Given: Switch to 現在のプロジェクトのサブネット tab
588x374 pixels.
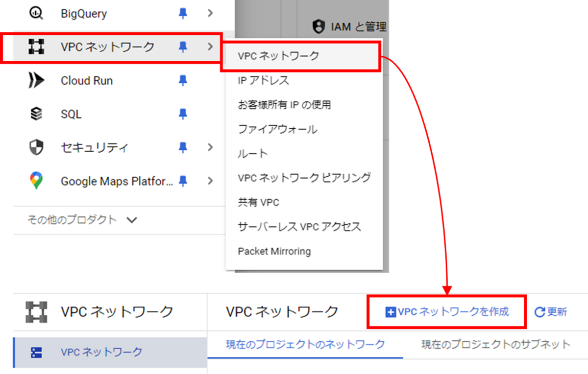Looking at the screenshot, I should coord(496,345).
